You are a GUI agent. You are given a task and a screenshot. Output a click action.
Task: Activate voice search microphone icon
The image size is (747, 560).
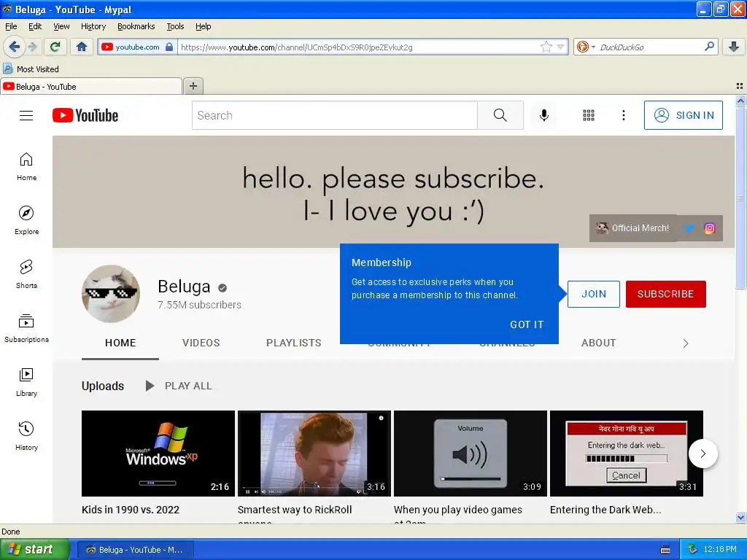click(x=544, y=115)
